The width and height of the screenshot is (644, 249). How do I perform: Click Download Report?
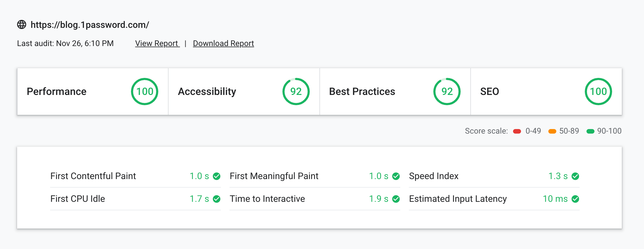[x=223, y=43]
